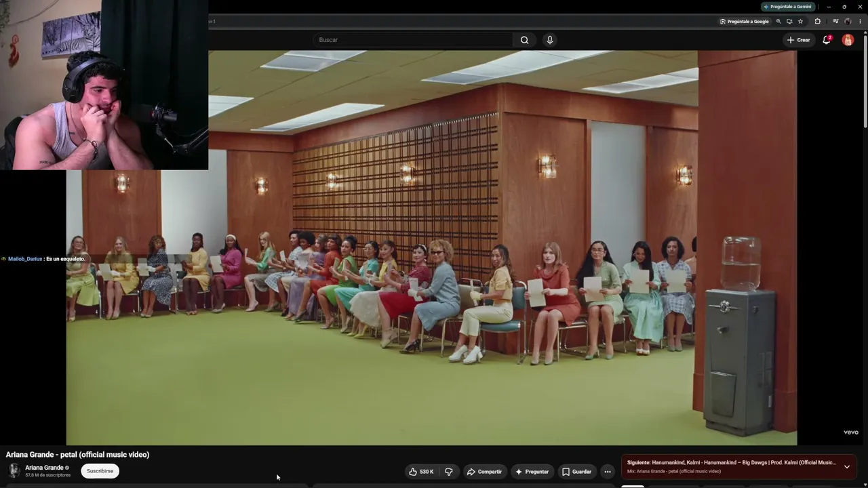This screenshot has height=488, width=868.
Task: Bookmark this page with the star icon
Action: (x=800, y=22)
